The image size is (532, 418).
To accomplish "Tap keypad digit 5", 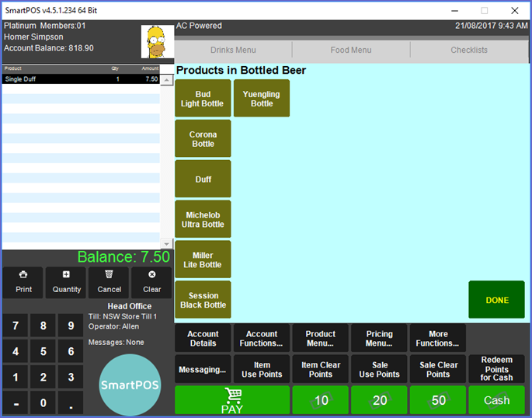I will click(43, 351).
